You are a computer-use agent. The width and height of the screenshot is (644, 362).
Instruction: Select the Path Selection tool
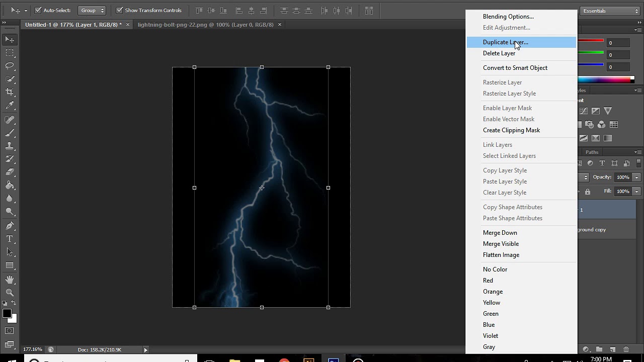coord(10,252)
